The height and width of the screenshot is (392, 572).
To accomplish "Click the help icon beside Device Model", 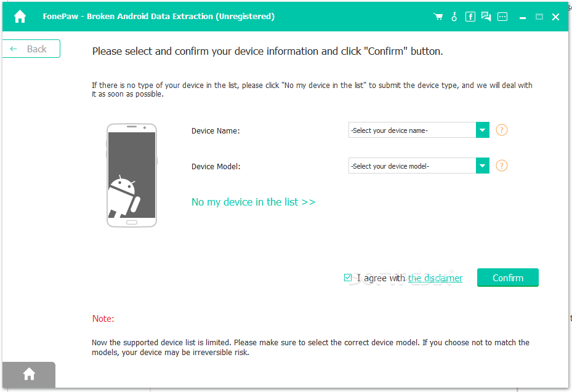I will pyautogui.click(x=502, y=166).
